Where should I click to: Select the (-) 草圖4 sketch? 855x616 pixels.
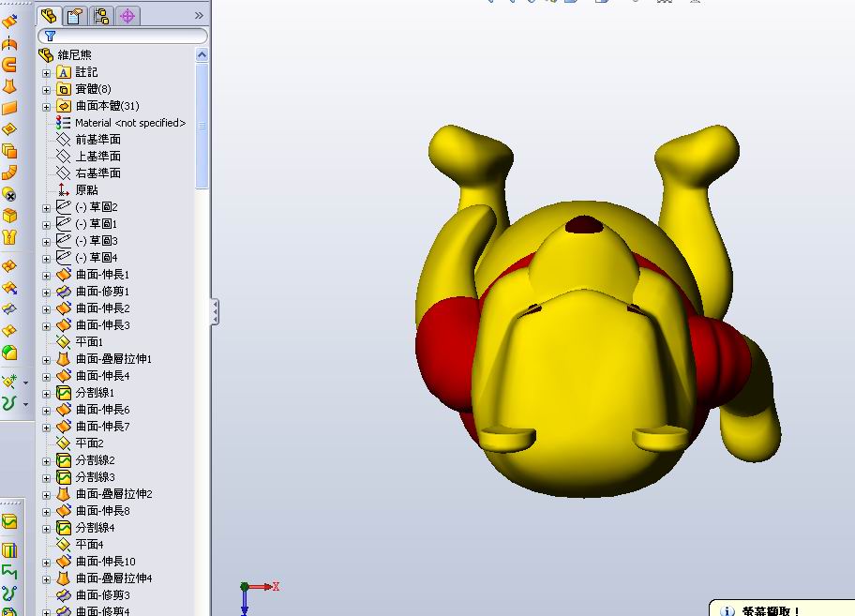pyautogui.click(x=86, y=258)
